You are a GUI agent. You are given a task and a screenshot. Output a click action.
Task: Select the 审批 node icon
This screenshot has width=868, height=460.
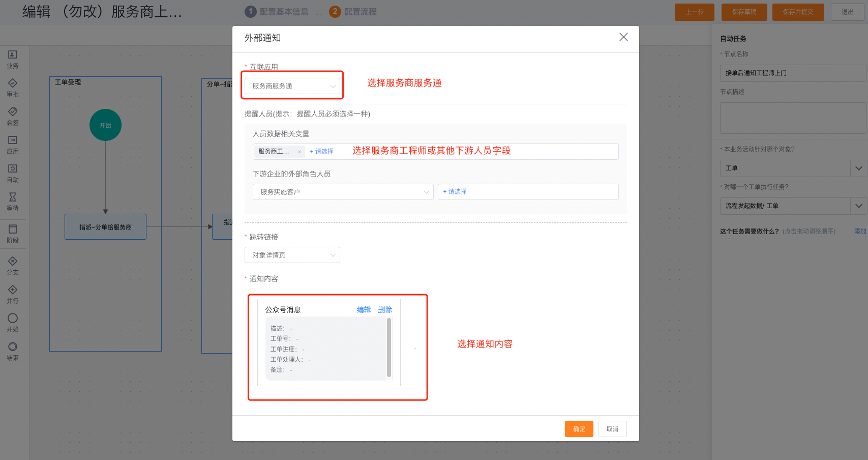coord(13,83)
